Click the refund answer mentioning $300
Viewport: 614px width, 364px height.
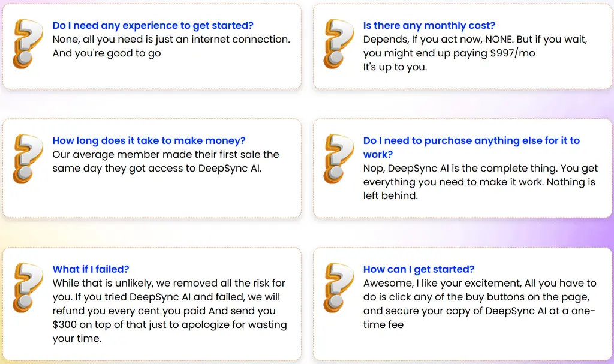(170, 311)
